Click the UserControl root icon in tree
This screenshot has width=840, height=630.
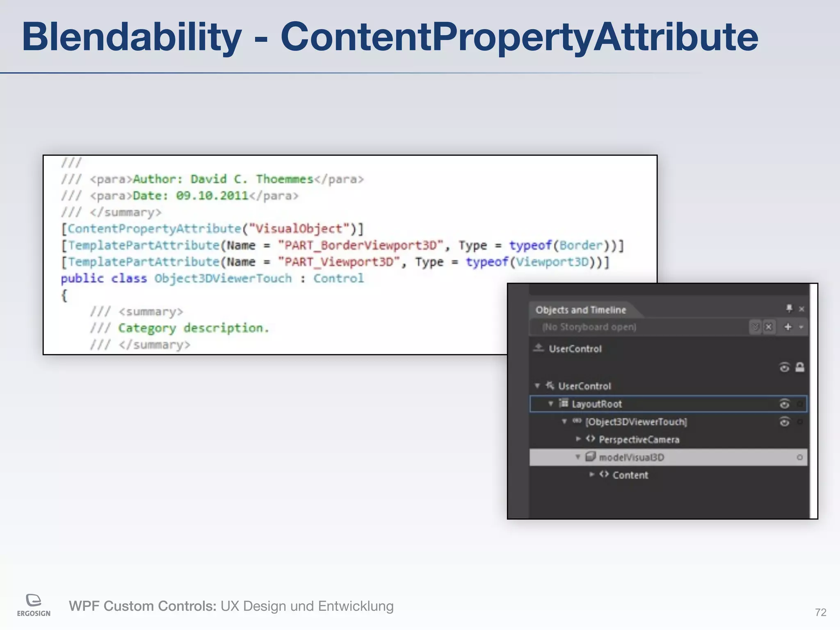[550, 386]
